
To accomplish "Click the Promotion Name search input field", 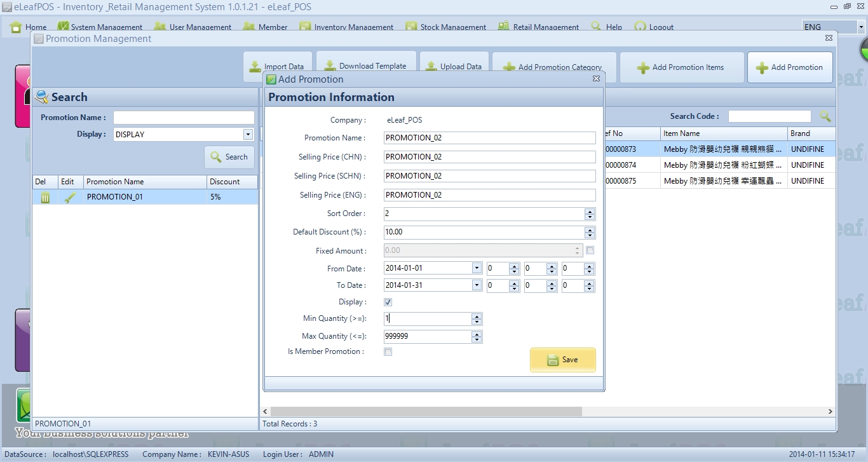I will pos(184,118).
